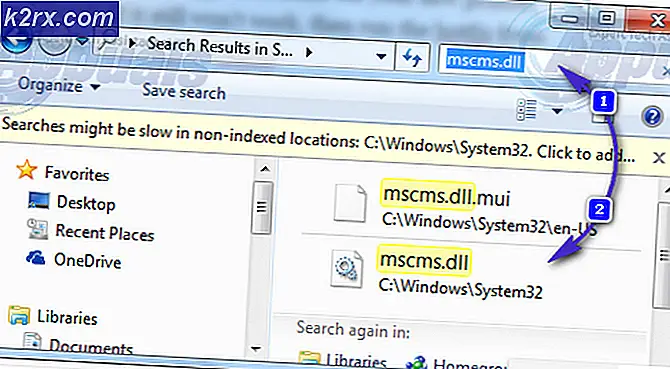Image resolution: width=670 pixels, height=369 pixels.
Task: Open the recent pages dropdown near Back
Action: [82, 41]
